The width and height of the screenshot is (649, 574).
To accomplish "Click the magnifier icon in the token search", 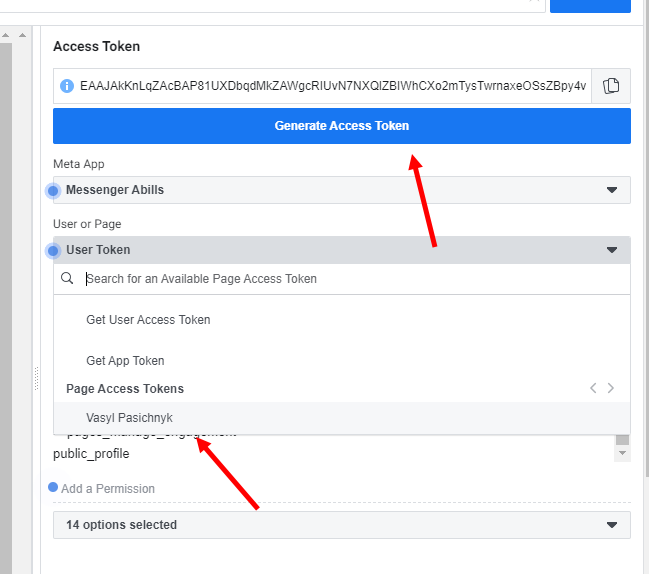I will pyautogui.click(x=68, y=279).
